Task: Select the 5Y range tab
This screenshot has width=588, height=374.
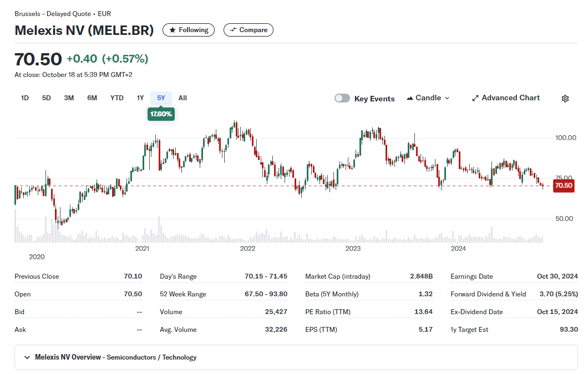Action: [x=161, y=98]
